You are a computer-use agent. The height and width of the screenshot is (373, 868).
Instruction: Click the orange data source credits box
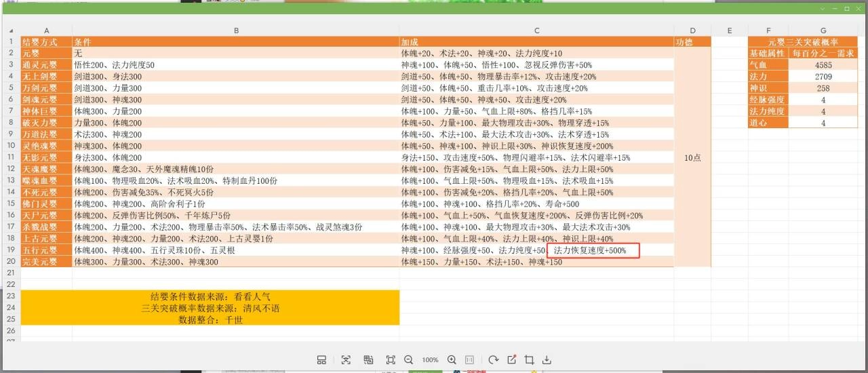tap(210, 308)
